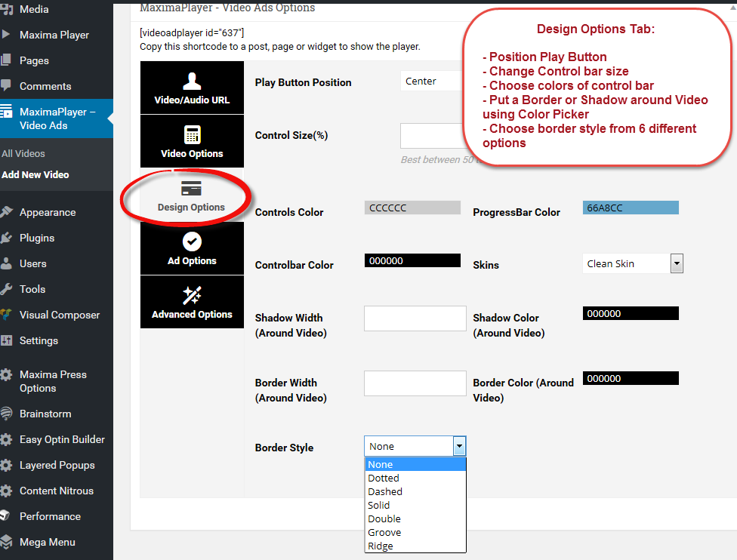
Task: Choose None in the Border Style list
Action: (x=415, y=464)
